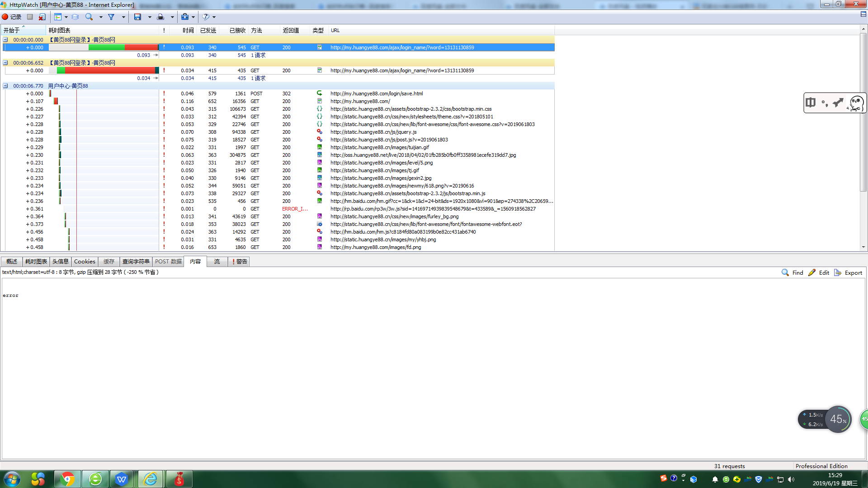868x488 pixels.
Task: Open the Help icon dropdown arrow
Action: click(x=214, y=17)
